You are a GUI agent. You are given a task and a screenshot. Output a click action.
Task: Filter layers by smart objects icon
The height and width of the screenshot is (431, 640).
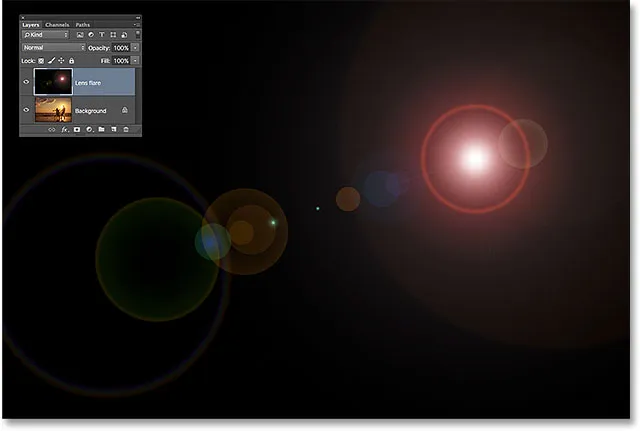pyautogui.click(x=124, y=35)
